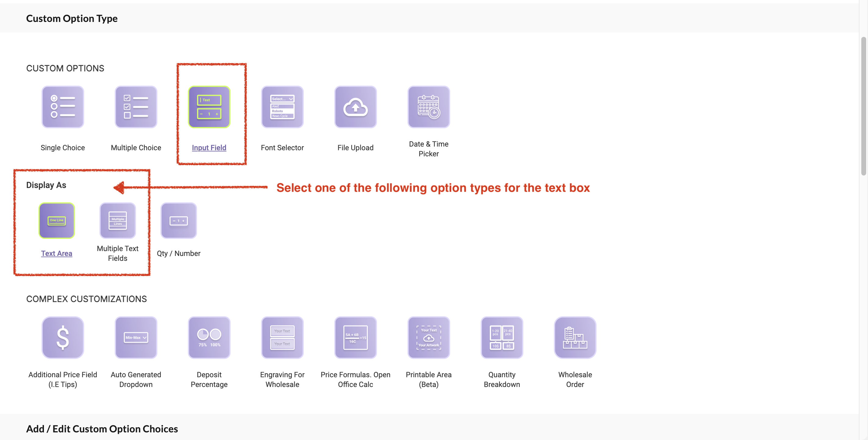Choose the Multiple Choice option type
Image resolution: width=868 pixels, height=440 pixels.
(x=136, y=107)
